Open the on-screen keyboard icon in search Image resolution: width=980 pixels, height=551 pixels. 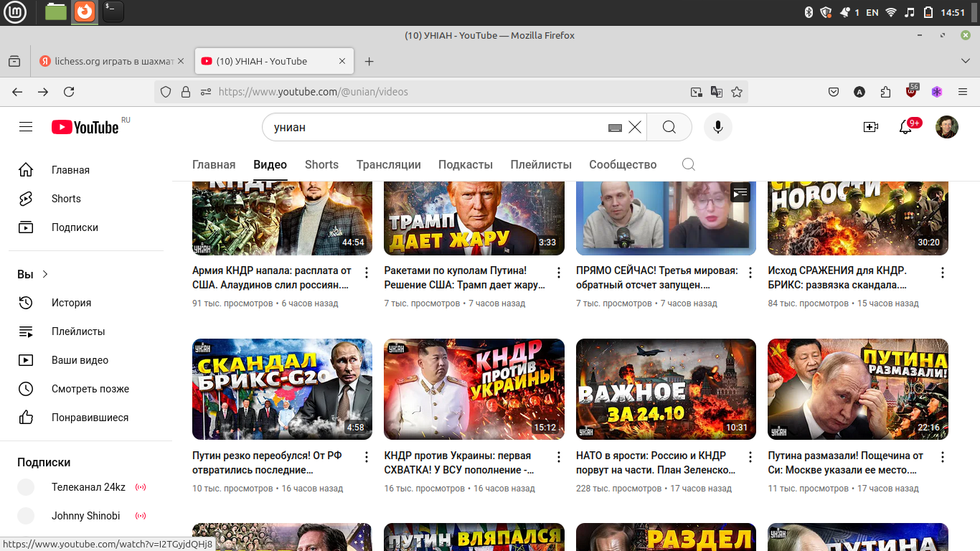615,128
